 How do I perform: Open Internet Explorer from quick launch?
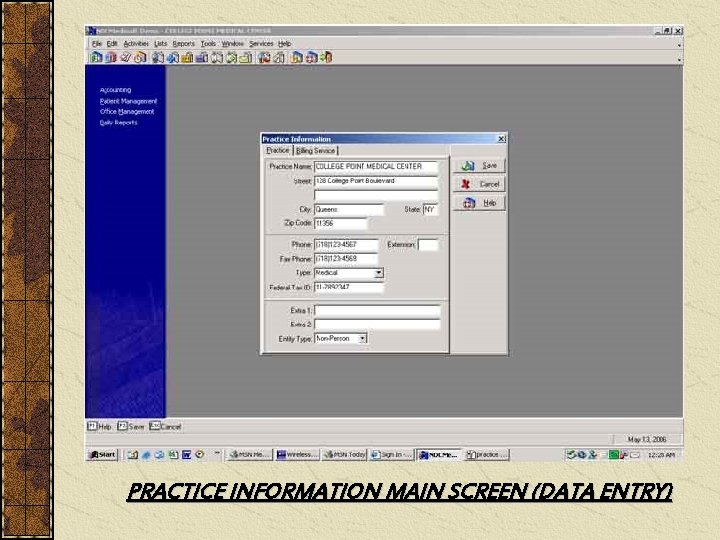(x=146, y=455)
